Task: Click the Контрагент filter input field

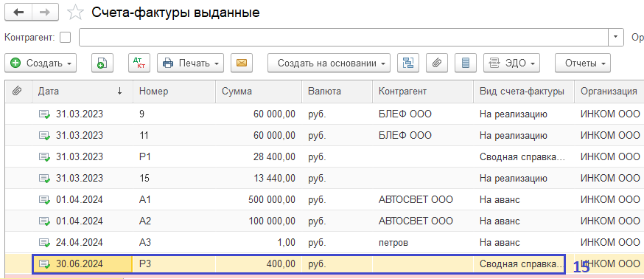Action: click(x=343, y=37)
